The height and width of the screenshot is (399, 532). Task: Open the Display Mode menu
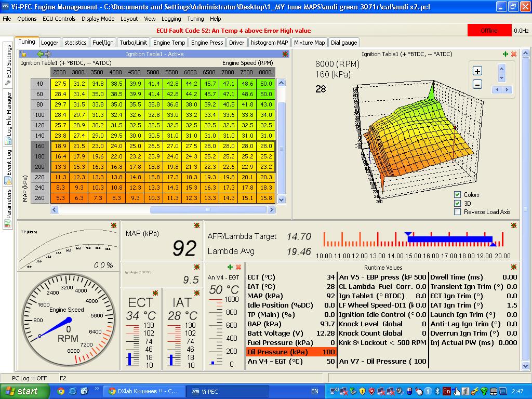(98, 19)
